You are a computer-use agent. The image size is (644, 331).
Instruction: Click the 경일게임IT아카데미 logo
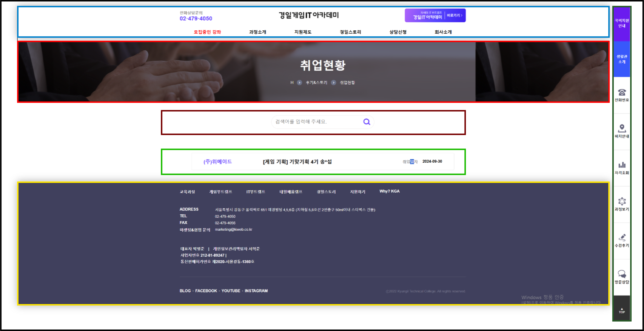pos(309,15)
